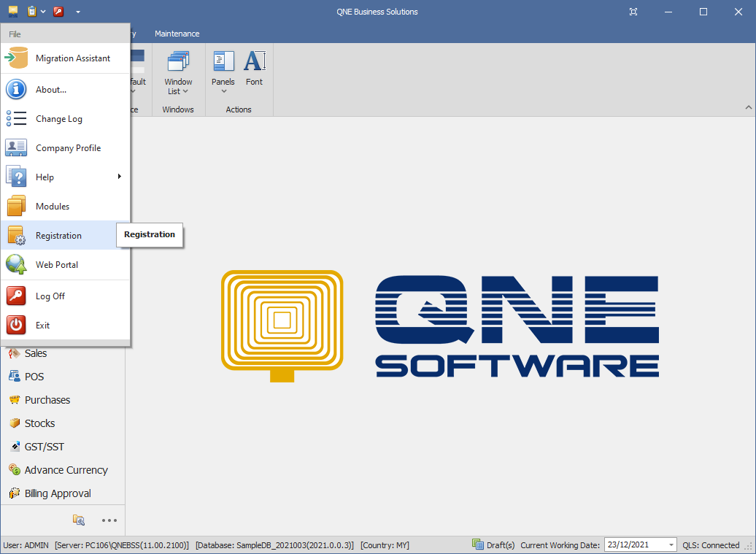The height and width of the screenshot is (554, 756).
Task: Click the Billing Approval icon
Action: [15, 493]
